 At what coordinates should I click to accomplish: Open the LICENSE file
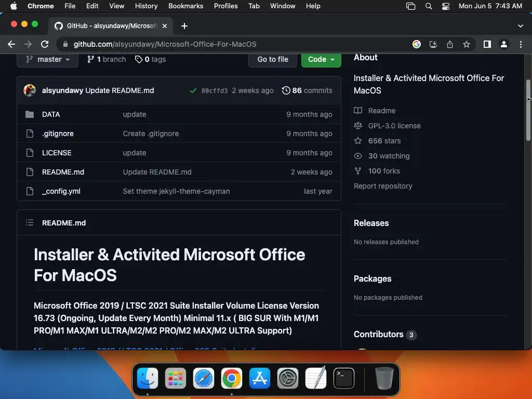57,153
